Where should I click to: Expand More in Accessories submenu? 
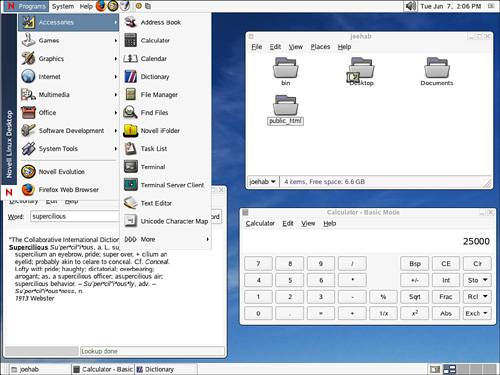coord(166,239)
